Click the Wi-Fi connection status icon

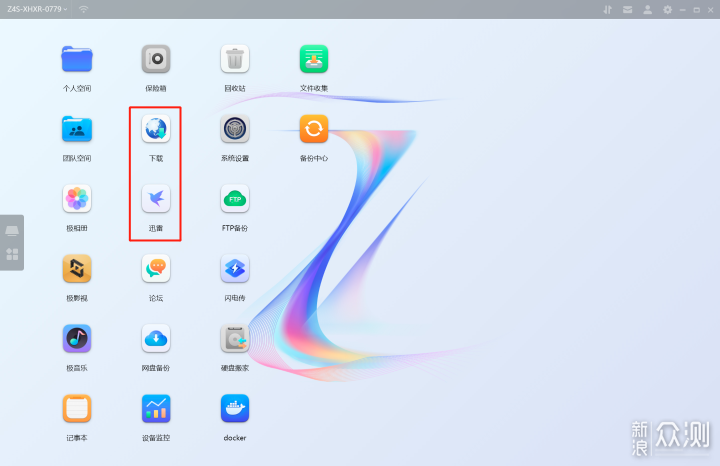[x=84, y=9]
